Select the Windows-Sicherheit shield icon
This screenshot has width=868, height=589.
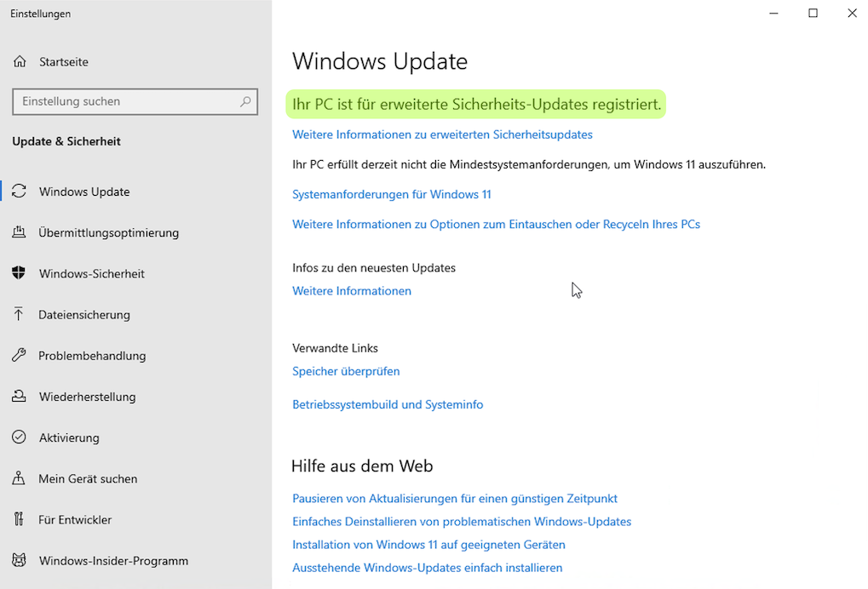pyautogui.click(x=19, y=273)
